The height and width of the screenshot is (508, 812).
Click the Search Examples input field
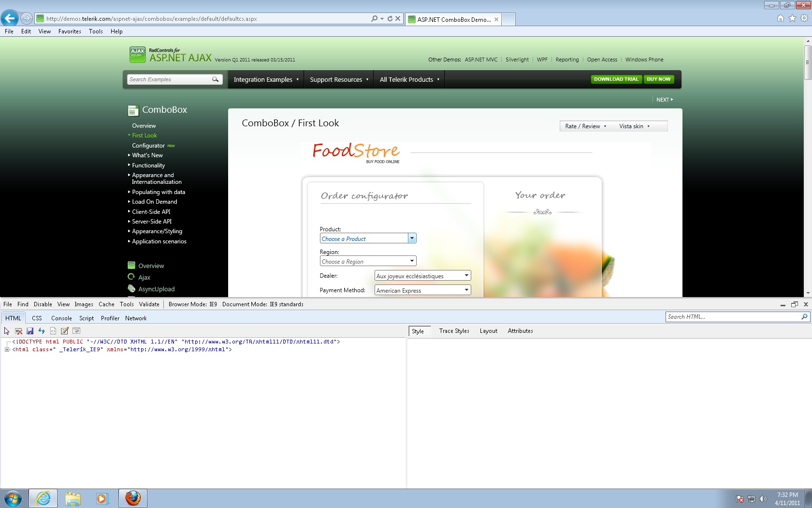tap(169, 79)
